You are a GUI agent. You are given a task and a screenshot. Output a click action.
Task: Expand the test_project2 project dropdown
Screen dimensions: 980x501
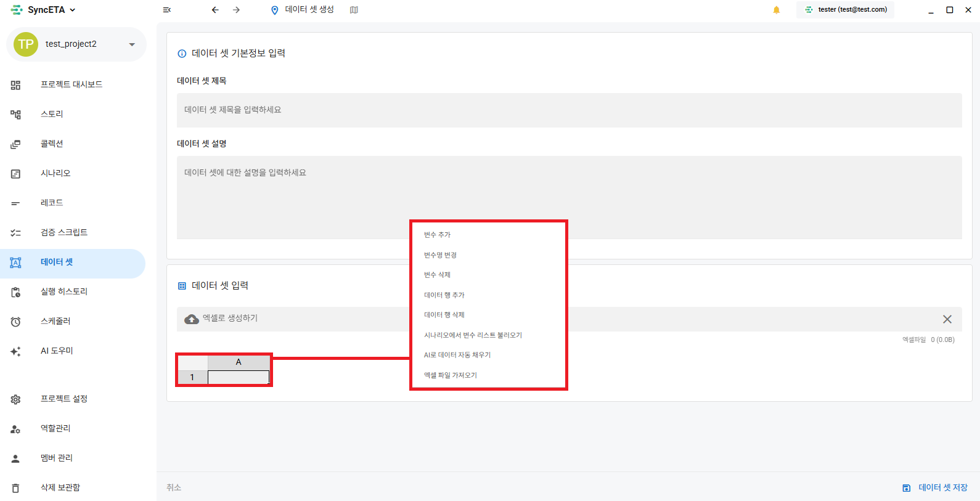tap(132, 44)
